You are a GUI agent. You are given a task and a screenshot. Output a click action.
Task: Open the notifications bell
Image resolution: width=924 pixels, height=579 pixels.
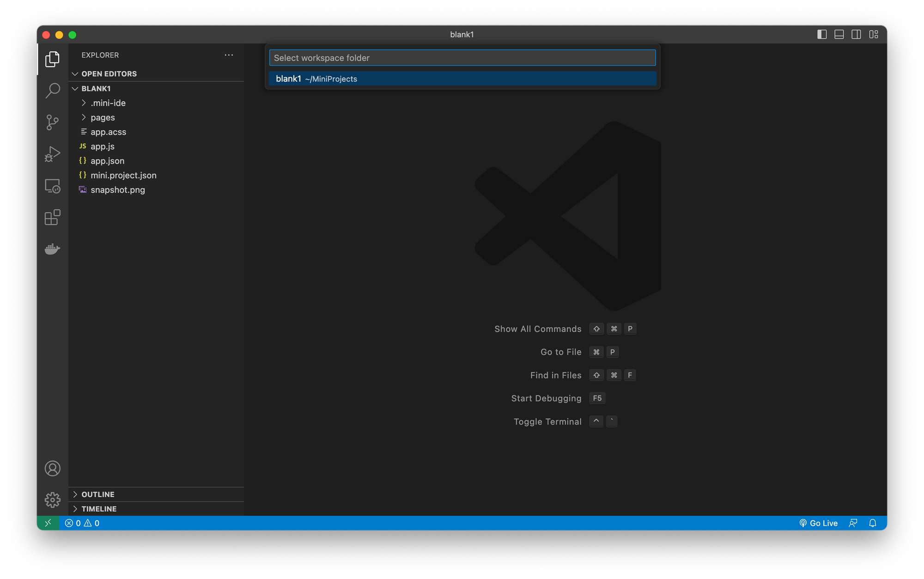[x=873, y=523]
